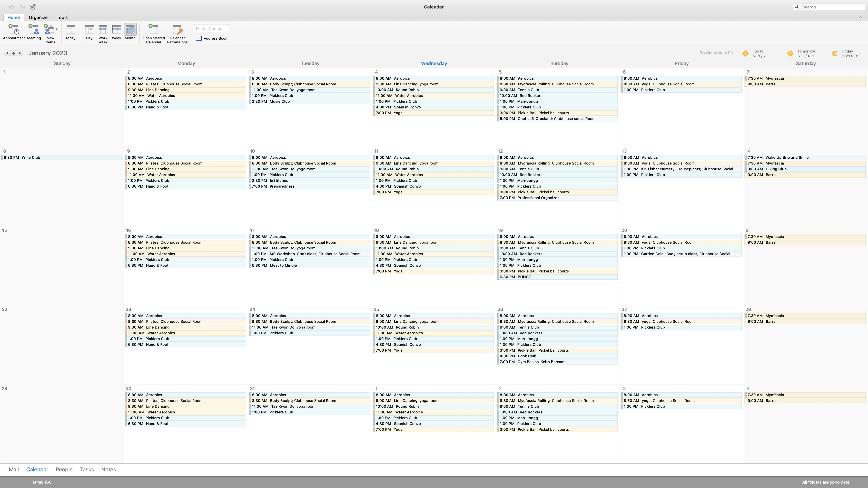Switch to People in bottom navigation
The width and height of the screenshot is (868, 488).
pos(64,470)
